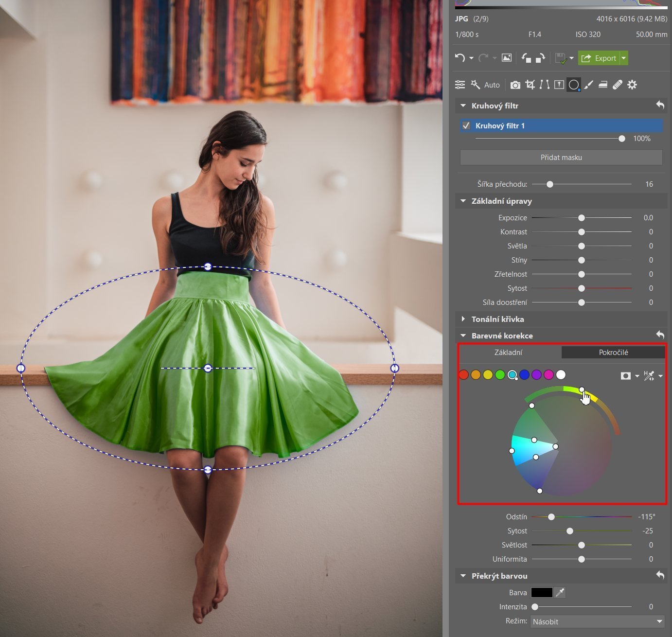Image resolution: width=672 pixels, height=637 pixels.
Task: Switch to the Základní tab
Action: [509, 352]
